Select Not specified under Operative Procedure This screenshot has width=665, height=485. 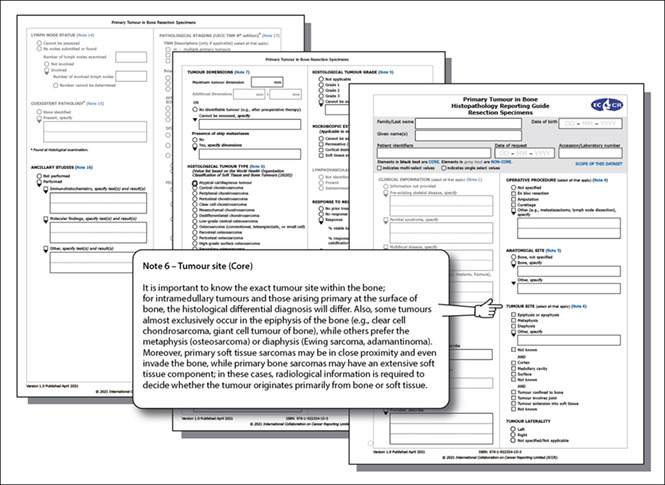[513, 187]
